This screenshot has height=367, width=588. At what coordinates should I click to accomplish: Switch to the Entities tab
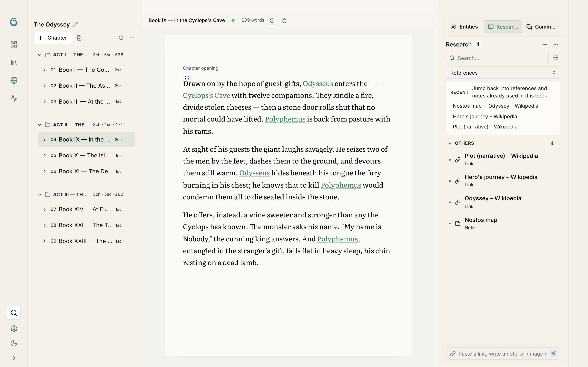click(464, 27)
